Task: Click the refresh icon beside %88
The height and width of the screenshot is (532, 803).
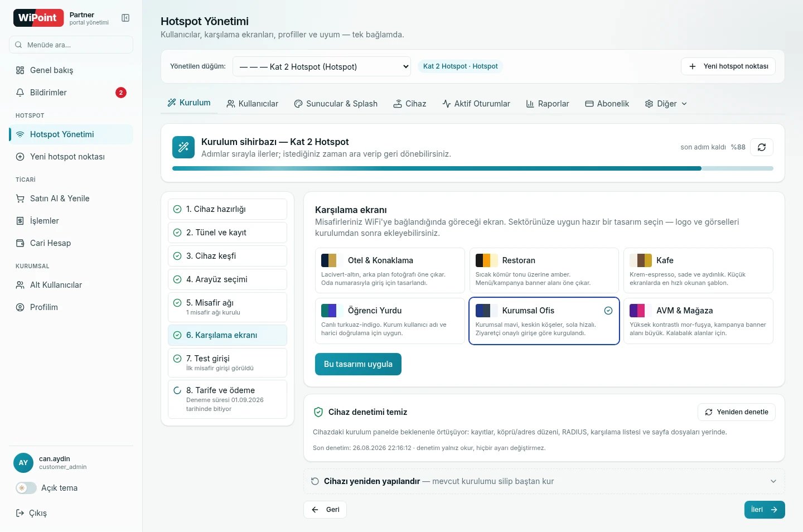Action: 762,147
